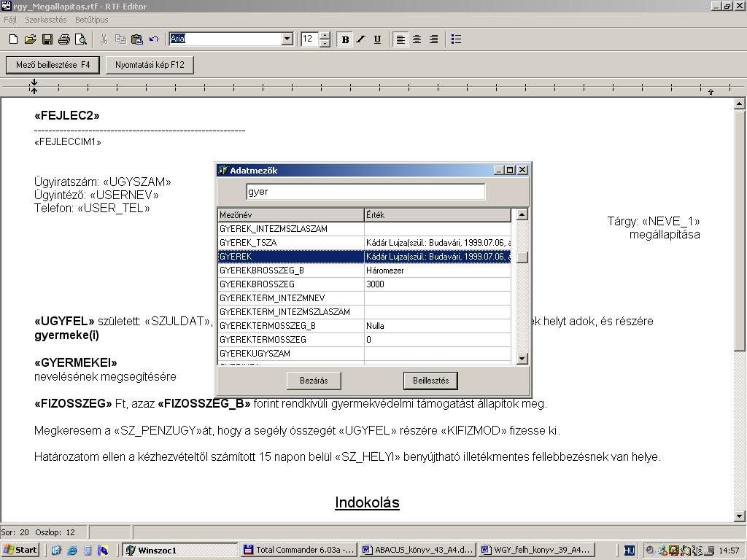
Task: Click the document scrollbar down arrow
Action: (740, 516)
